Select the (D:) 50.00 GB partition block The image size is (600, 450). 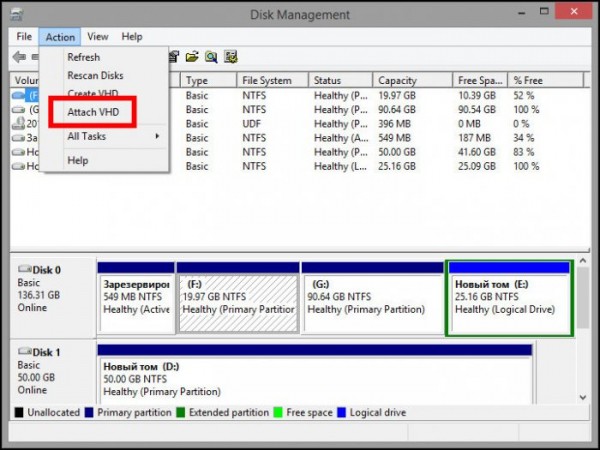[315, 374]
